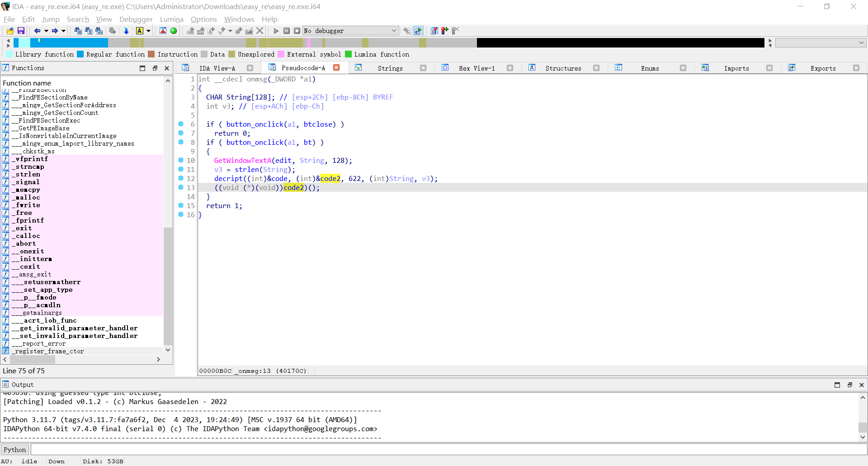Select _register_frame_ctor in the Functions list

48,351
